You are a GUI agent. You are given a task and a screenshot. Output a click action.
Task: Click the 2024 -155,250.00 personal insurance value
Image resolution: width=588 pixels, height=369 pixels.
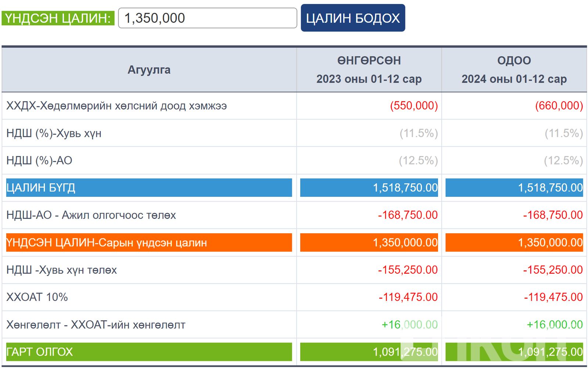[553, 270]
